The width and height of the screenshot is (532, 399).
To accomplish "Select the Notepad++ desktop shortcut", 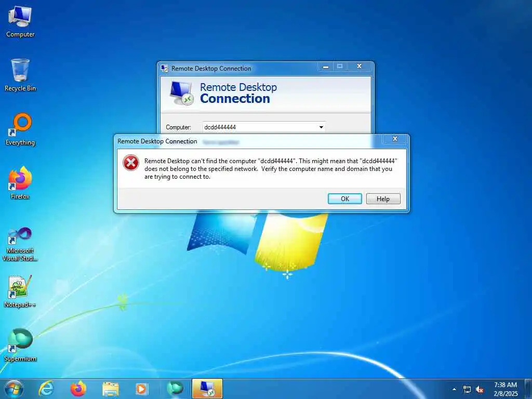I will pyautogui.click(x=20, y=291).
